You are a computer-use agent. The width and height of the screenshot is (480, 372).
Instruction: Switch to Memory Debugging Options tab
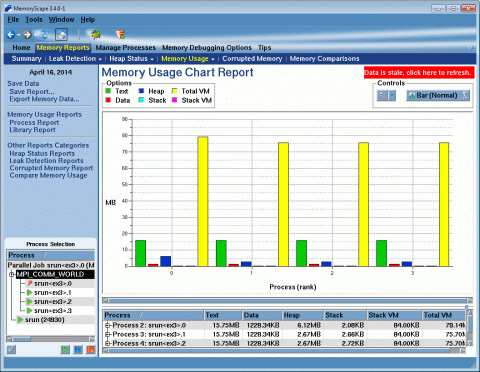(x=207, y=48)
